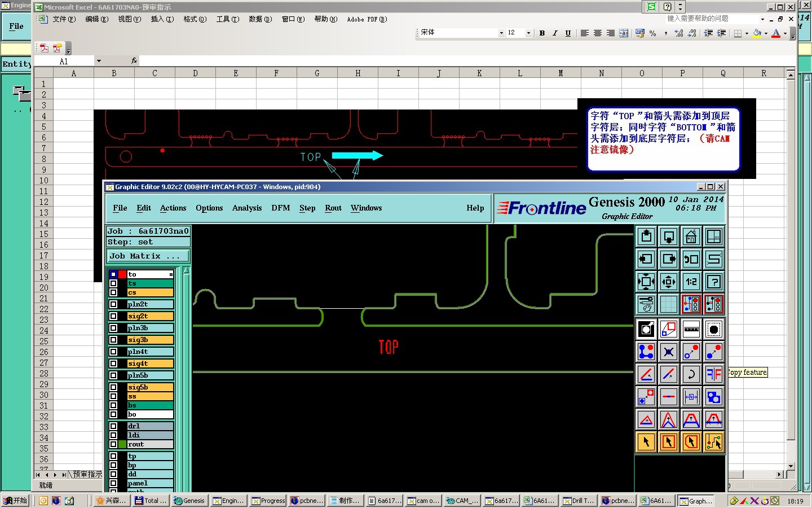Expand the Excel toolbar options chevron
The width and height of the screenshot is (812, 508).
tap(793, 35)
